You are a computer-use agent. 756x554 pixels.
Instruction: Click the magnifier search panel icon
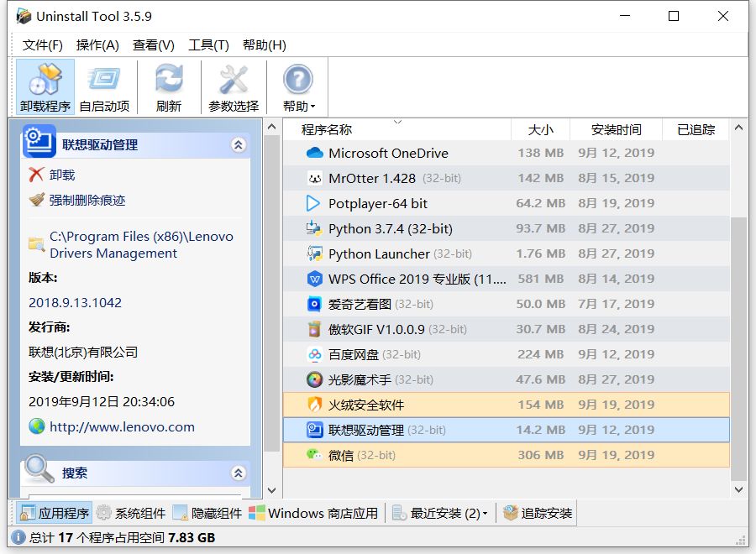(x=39, y=468)
